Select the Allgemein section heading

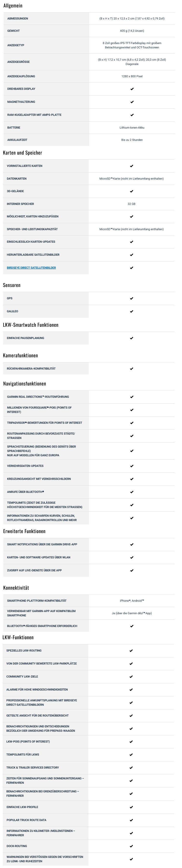tap(13, 6)
